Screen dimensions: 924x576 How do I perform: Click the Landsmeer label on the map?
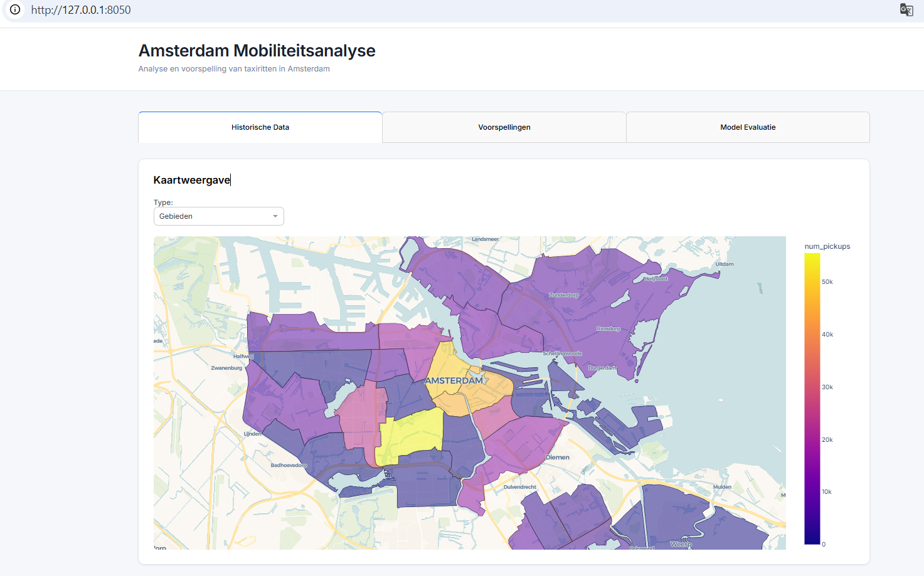click(x=486, y=239)
